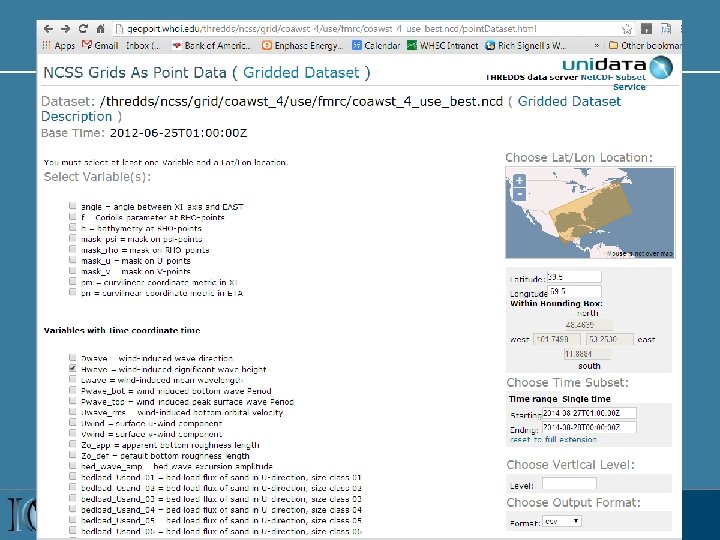Go to the browser home icon
This screenshot has height=540, width=720.
[101, 29]
